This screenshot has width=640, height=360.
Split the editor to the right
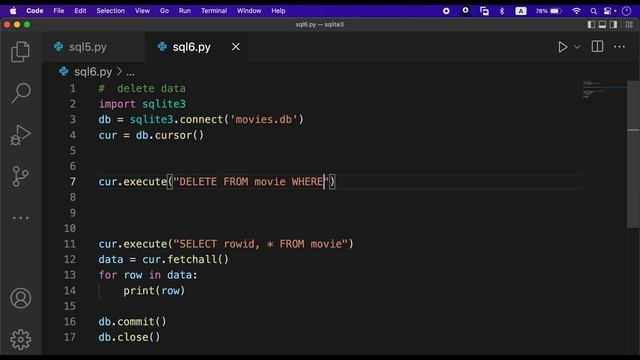597,47
